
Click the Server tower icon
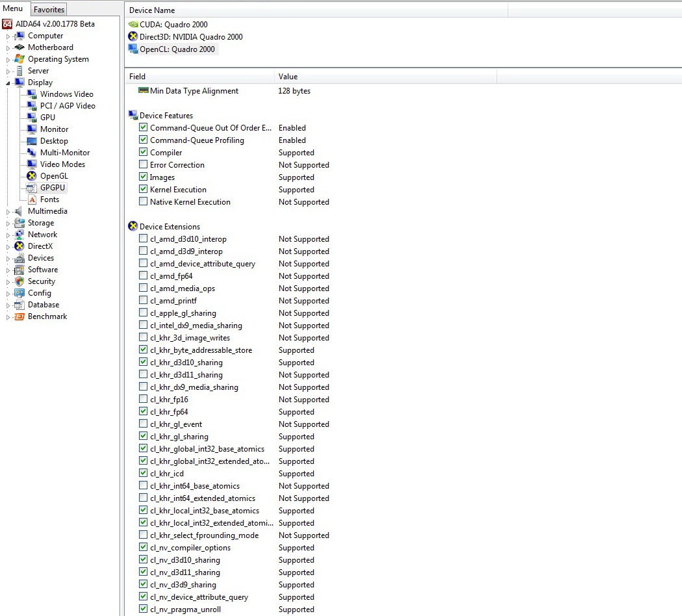19,71
